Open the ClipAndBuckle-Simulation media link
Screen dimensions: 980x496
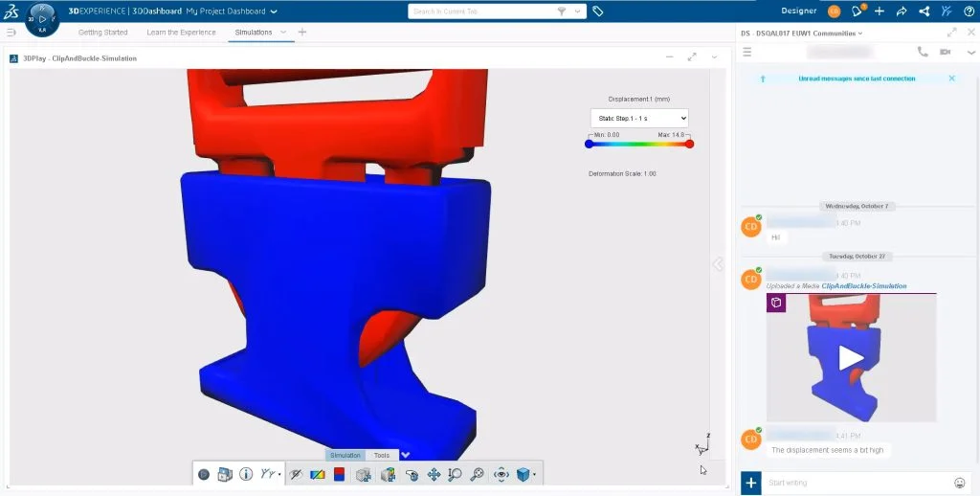863,286
